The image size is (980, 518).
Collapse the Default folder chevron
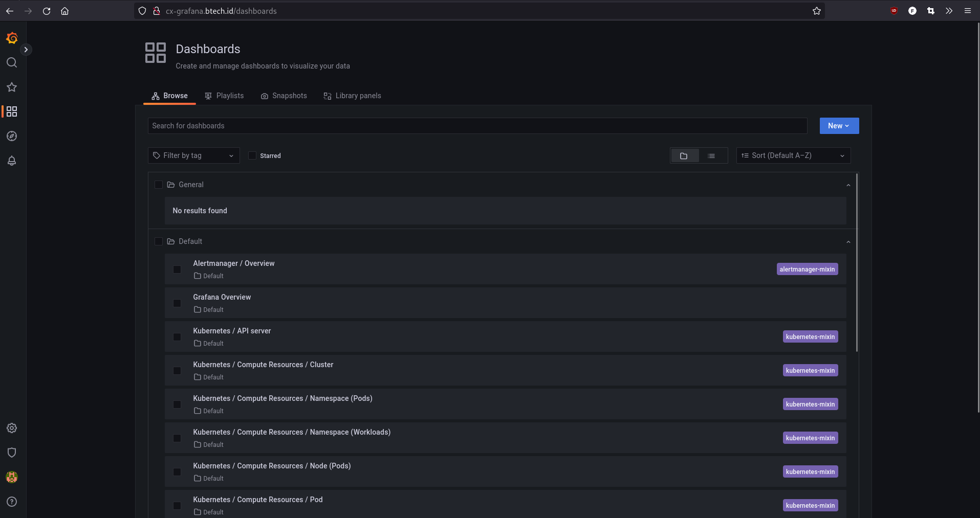pos(848,242)
